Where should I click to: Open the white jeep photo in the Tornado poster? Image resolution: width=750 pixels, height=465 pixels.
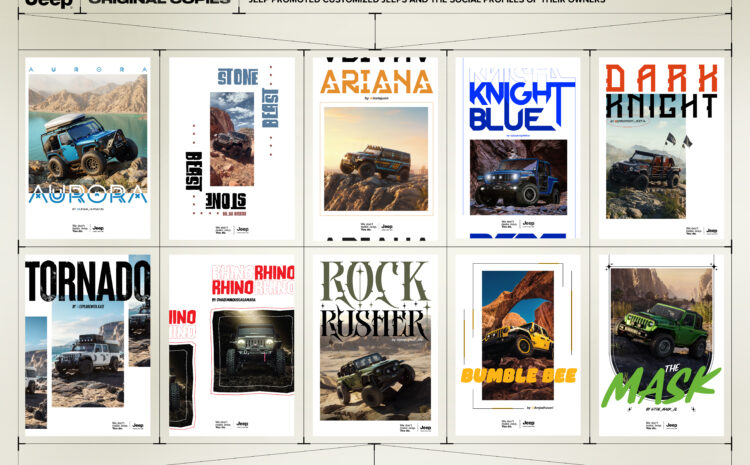[x=88, y=354]
